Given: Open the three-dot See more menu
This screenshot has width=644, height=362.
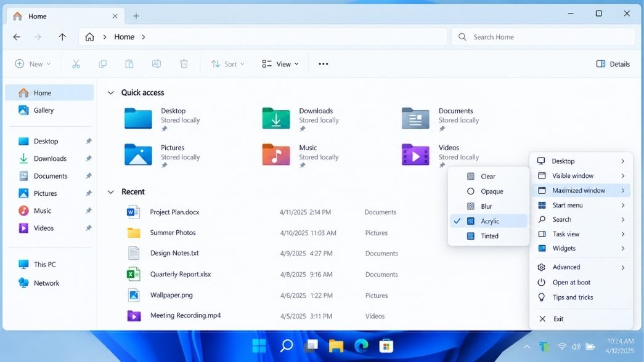Looking at the screenshot, I should 323,64.
